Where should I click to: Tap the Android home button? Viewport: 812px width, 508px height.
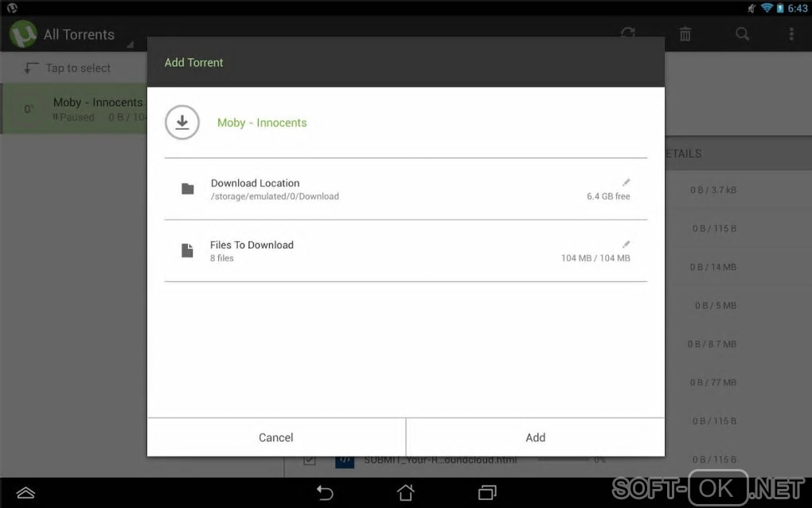click(x=405, y=492)
